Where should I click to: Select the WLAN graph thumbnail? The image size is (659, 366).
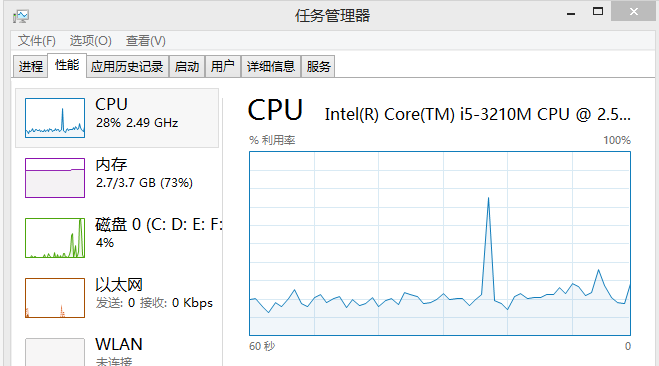pos(55,352)
